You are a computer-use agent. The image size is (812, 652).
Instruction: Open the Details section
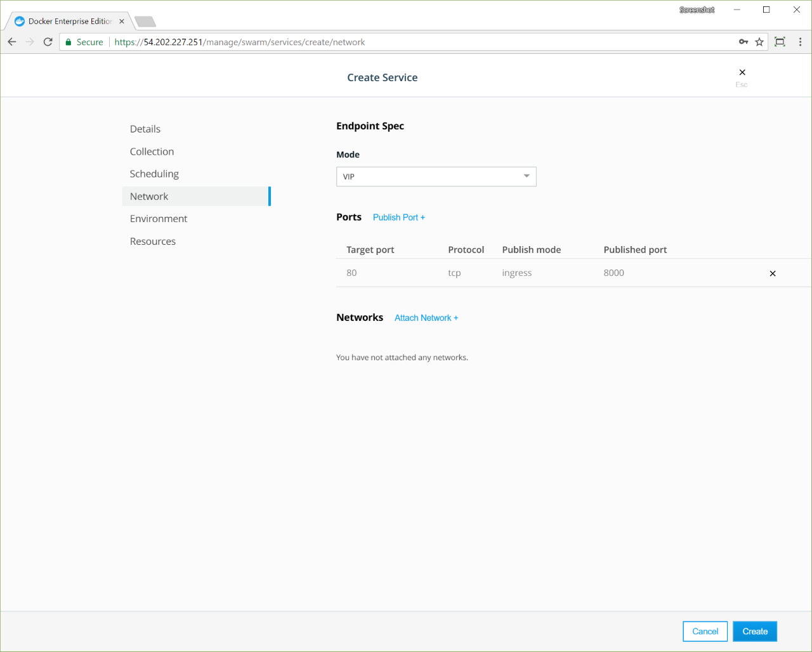click(145, 129)
